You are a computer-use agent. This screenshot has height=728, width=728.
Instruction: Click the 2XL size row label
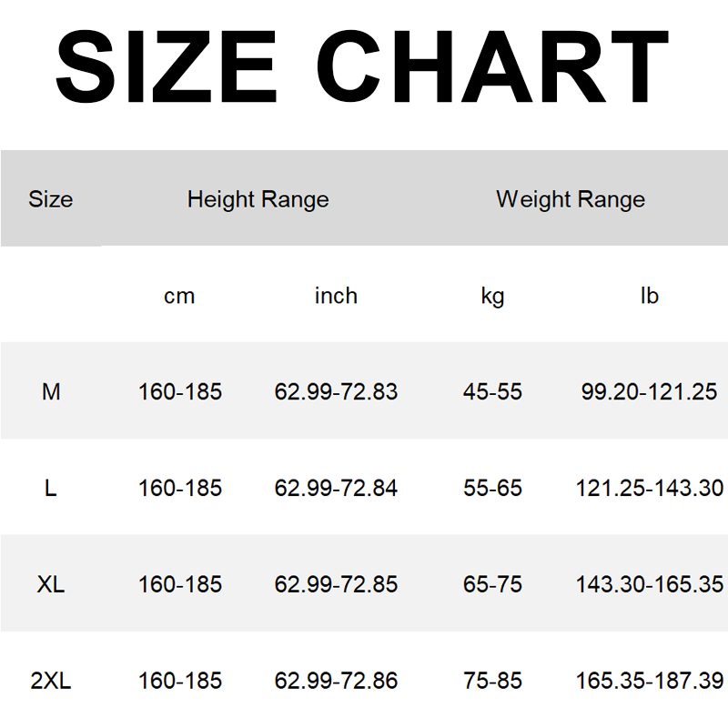(x=51, y=681)
